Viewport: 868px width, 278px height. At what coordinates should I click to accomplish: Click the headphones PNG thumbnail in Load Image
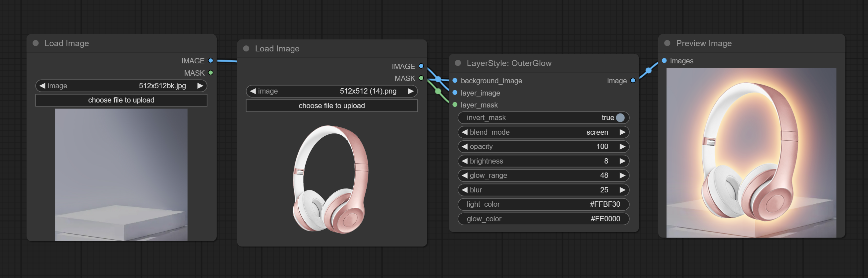tap(330, 179)
